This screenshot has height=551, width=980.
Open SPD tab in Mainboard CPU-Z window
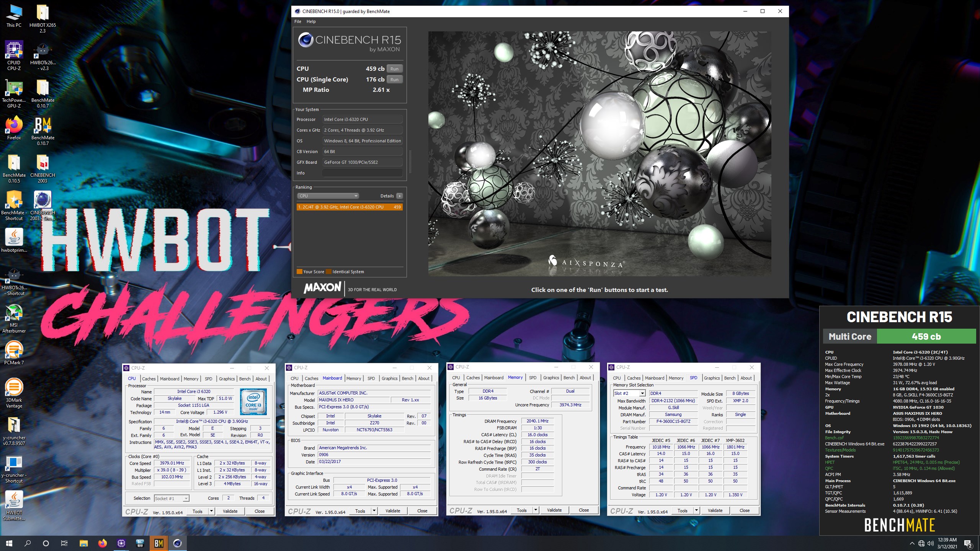[371, 378]
